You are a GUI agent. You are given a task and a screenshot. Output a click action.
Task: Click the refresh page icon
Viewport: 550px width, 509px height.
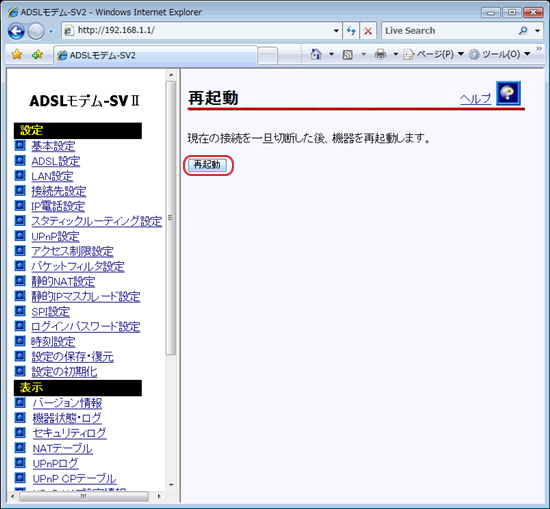(x=351, y=31)
